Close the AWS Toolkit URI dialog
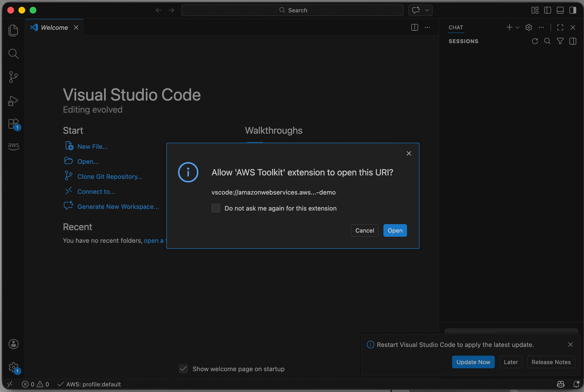The width and height of the screenshot is (584, 392). tap(409, 153)
